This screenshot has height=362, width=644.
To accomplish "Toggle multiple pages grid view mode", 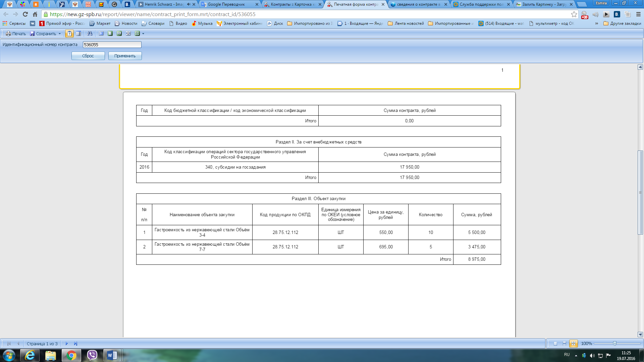I will click(x=574, y=344).
